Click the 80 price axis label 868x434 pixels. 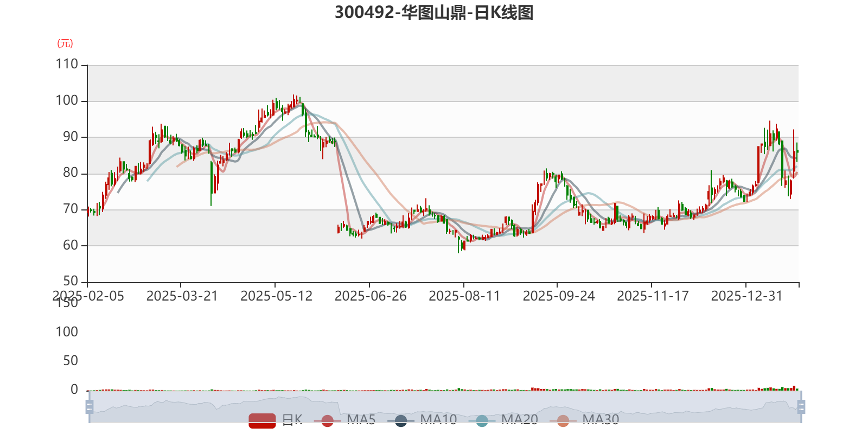[x=71, y=173]
